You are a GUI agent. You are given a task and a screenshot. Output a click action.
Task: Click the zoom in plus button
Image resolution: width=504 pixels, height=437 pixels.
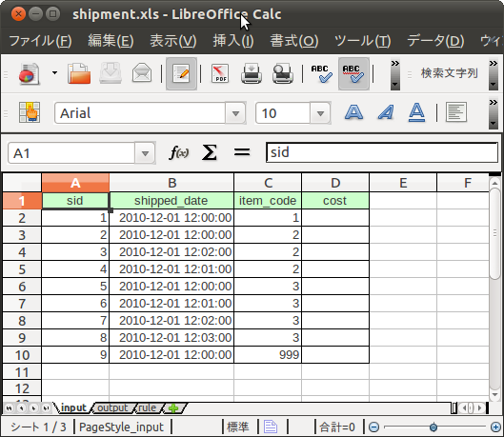pos(495,427)
